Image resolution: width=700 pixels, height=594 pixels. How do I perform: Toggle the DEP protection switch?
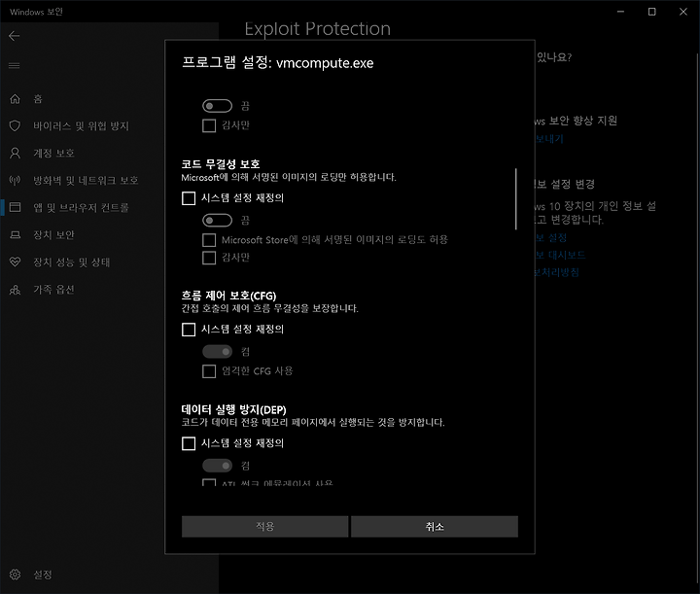(218, 466)
